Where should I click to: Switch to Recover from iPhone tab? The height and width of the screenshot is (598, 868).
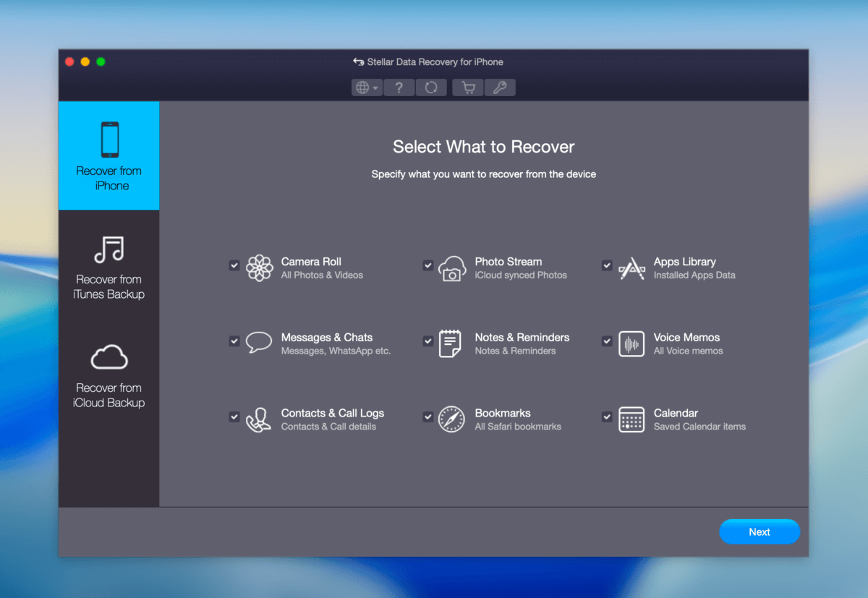[x=109, y=156]
